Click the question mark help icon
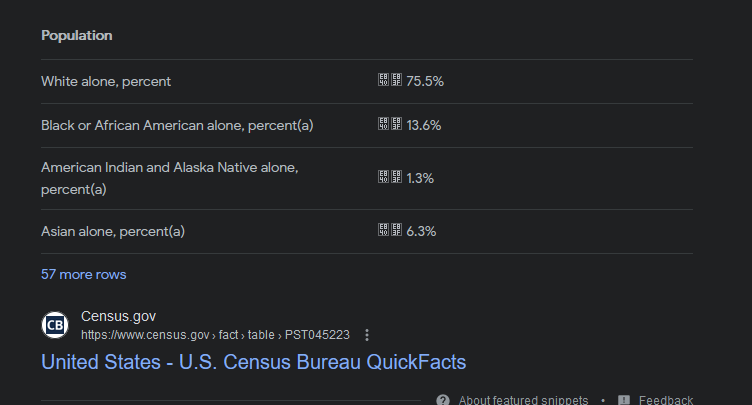The width and height of the screenshot is (752, 405). 443,400
